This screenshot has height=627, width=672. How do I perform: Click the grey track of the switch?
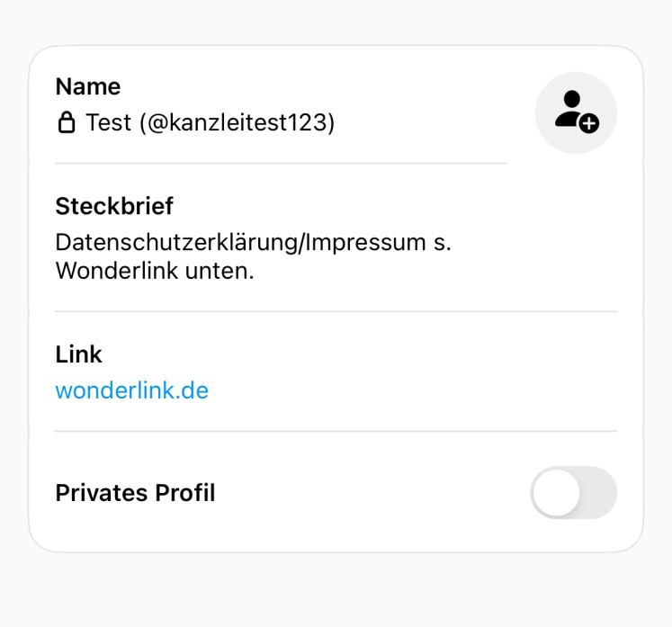[598, 493]
